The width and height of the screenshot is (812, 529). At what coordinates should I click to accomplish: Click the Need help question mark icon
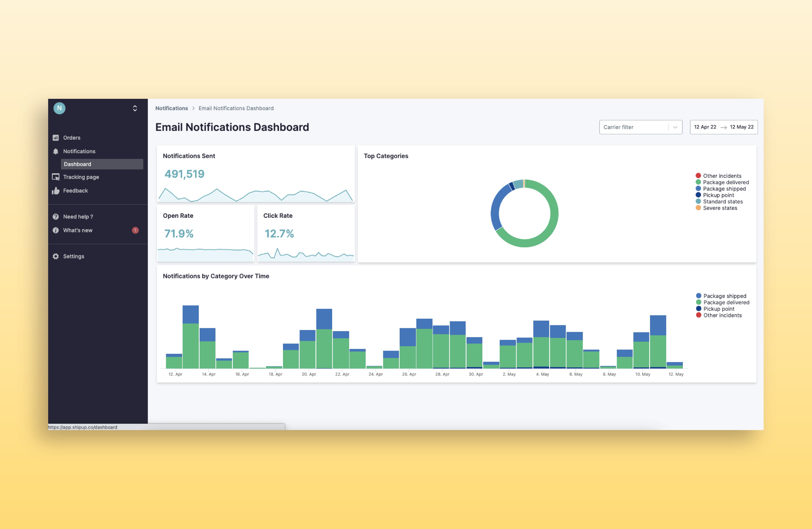point(56,217)
